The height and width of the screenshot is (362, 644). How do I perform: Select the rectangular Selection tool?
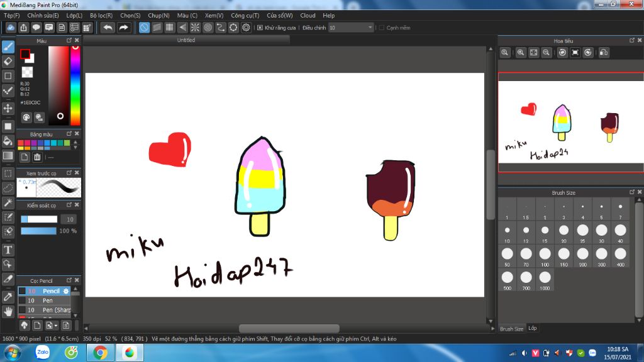coord(8,173)
